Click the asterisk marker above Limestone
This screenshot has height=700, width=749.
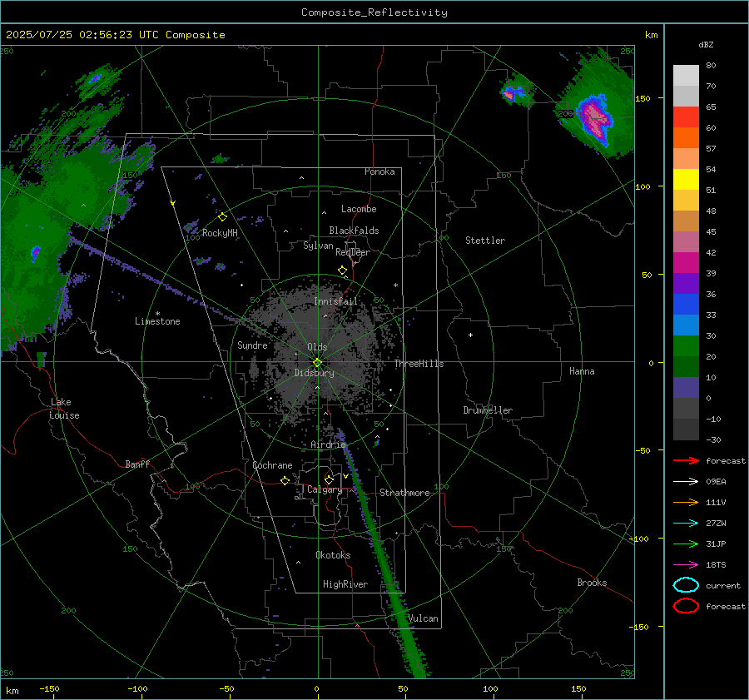(157, 314)
